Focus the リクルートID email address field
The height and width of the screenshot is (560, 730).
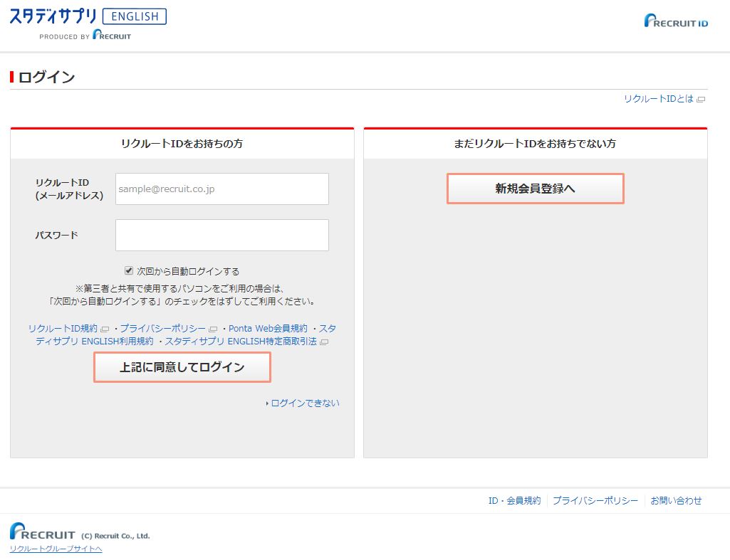pyautogui.click(x=221, y=189)
